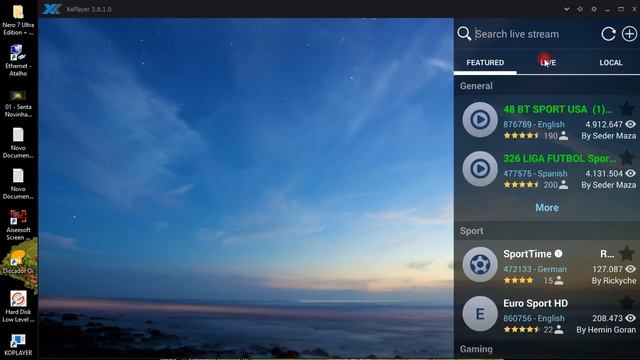Image resolution: width=640 pixels, height=360 pixels.
Task: Click the search magnifier icon
Action: pos(464,33)
